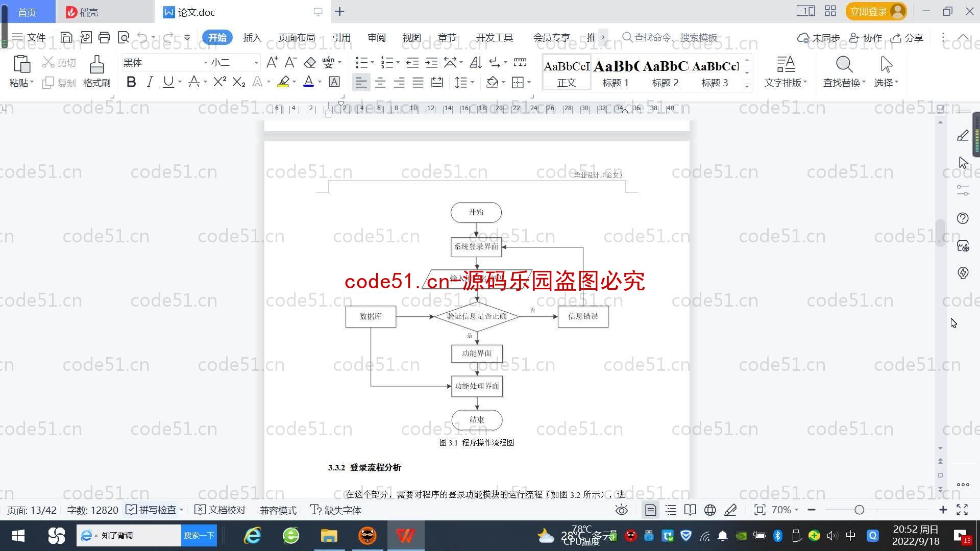
Task: Click the font color A icon
Action: point(308,82)
